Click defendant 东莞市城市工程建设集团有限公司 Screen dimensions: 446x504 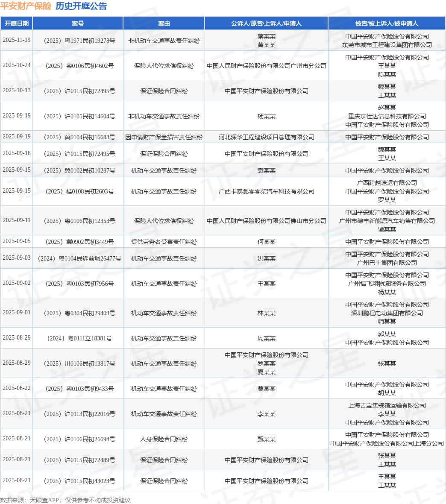pyautogui.click(x=387, y=45)
